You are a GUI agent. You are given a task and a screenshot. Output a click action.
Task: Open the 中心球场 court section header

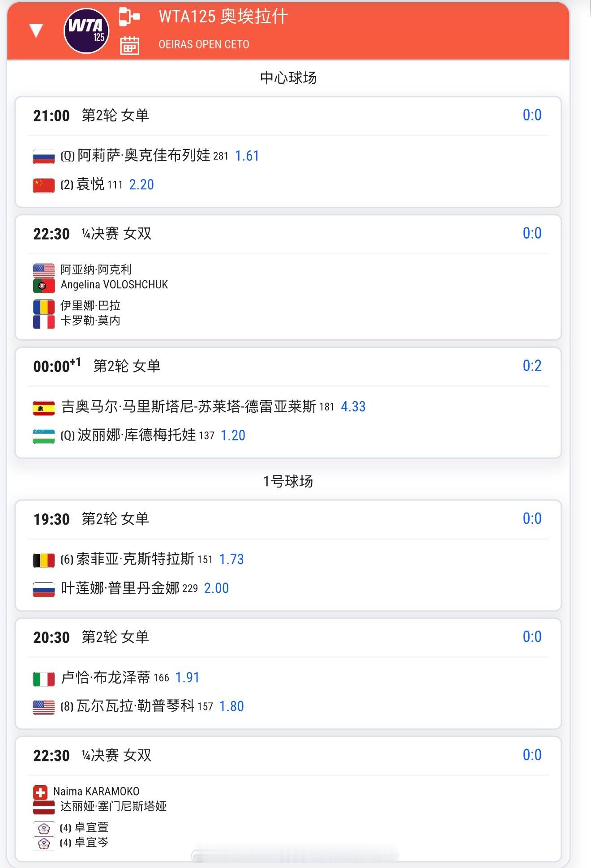pyautogui.click(x=288, y=78)
